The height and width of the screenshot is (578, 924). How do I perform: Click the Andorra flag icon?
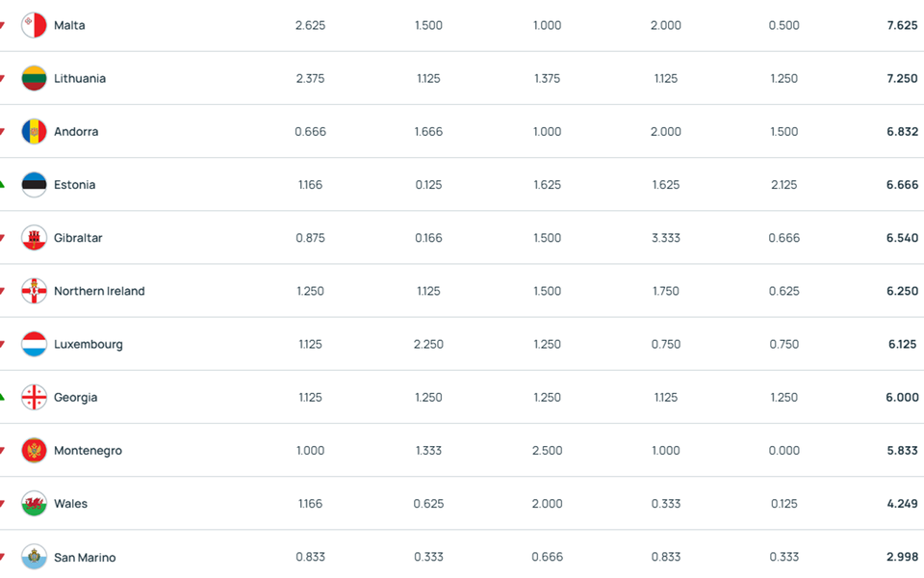35,132
